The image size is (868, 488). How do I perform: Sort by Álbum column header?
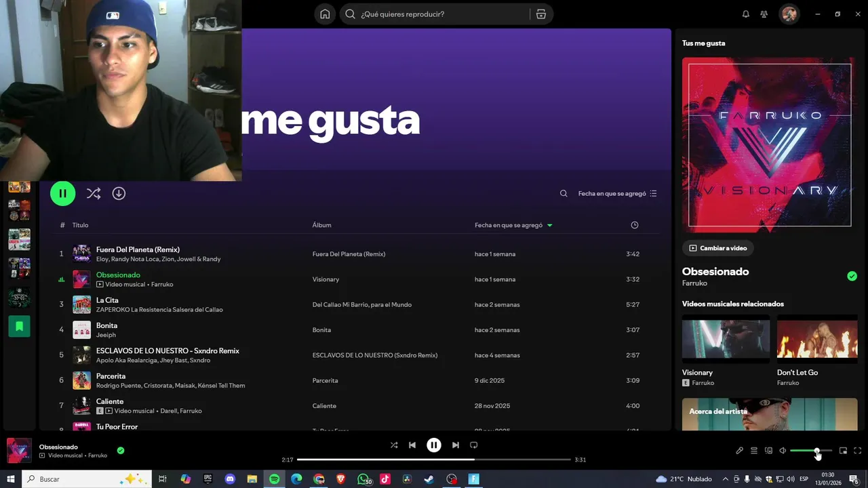(321, 225)
